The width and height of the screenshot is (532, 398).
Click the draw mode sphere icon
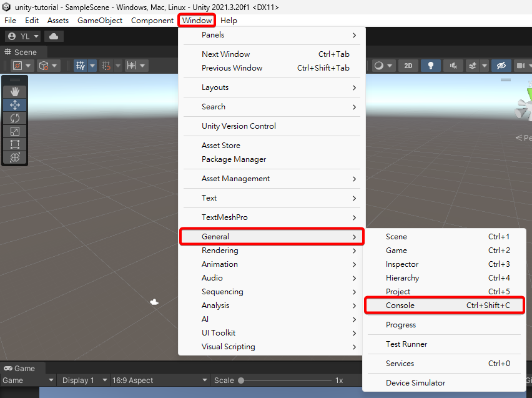[x=379, y=66]
